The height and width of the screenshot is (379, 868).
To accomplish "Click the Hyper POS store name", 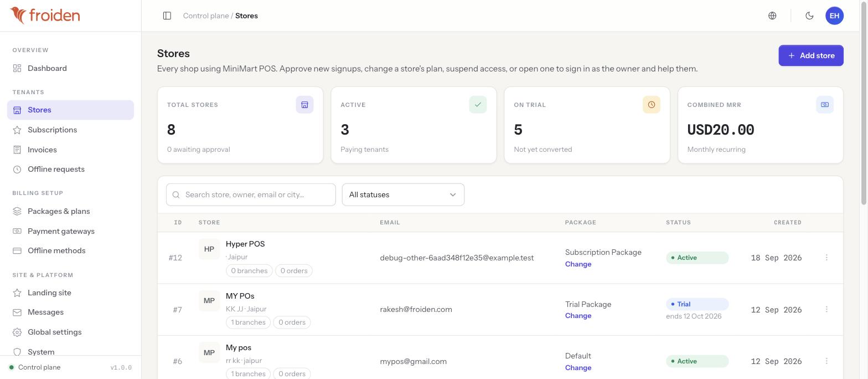I will click(245, 244).
